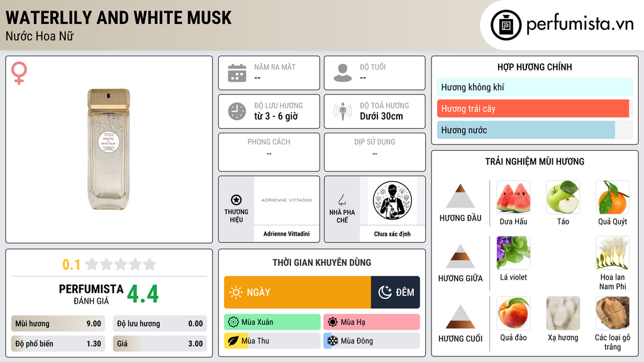This screenshot has width=644, height=362.
Task: Click the Waterlily and White Musk title
Action: pyautogui.click(x=119, y=18)
